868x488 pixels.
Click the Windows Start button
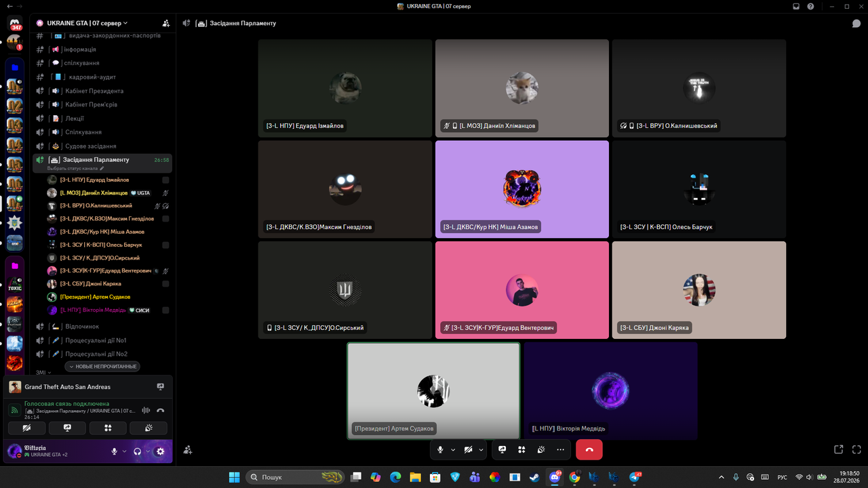point(234,477)
